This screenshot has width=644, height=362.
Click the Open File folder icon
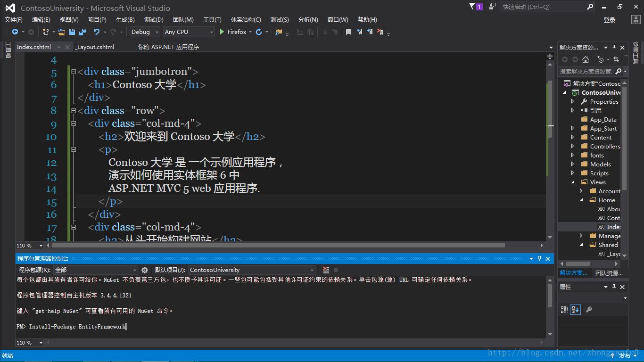click(62, 32)
